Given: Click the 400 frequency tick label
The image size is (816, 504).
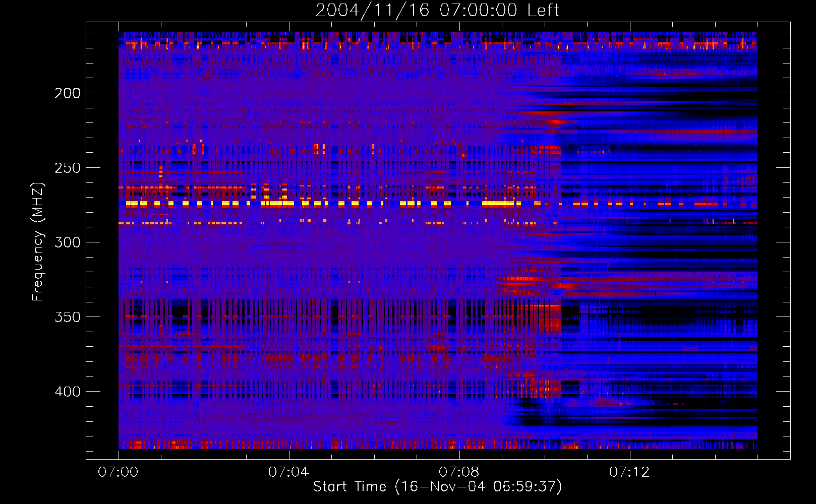Looking at the screenshot, I should pos(68,392).
